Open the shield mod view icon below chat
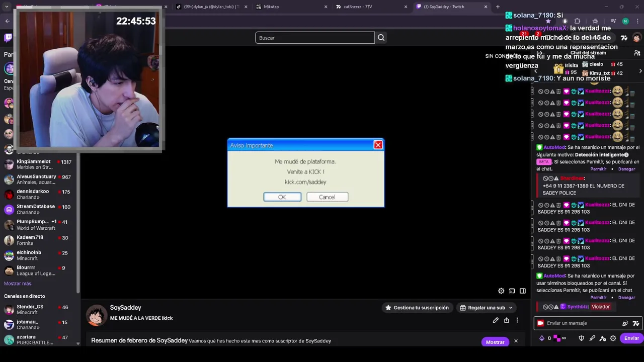 coord(582,338)
